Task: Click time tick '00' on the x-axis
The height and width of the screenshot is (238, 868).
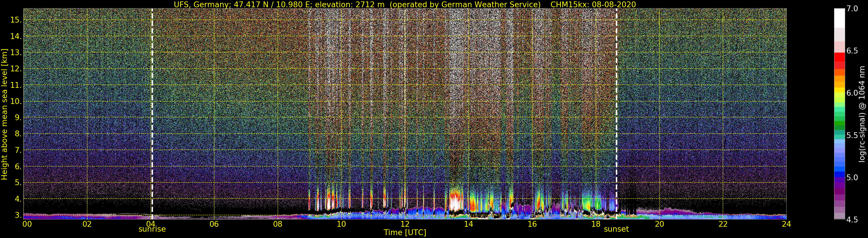Action: pos(27,224)
